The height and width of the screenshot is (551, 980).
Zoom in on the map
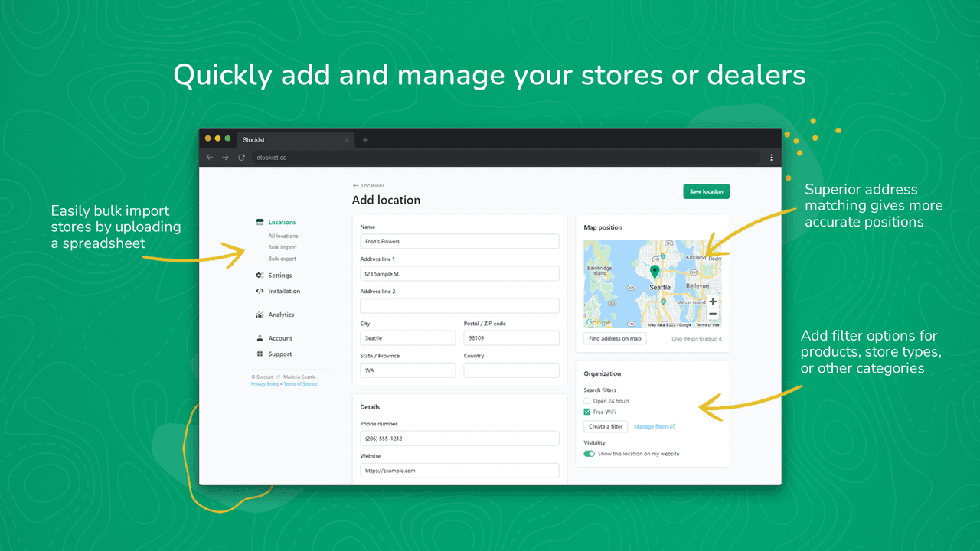(x=713, y=302)
